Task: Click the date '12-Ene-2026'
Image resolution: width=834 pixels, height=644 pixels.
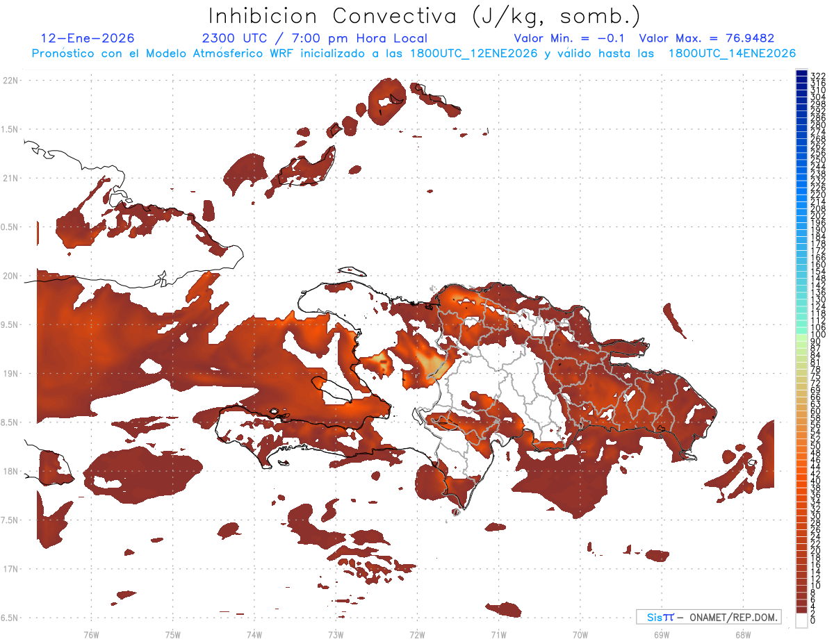Action: pyautogui.click(x=88, y=38)
